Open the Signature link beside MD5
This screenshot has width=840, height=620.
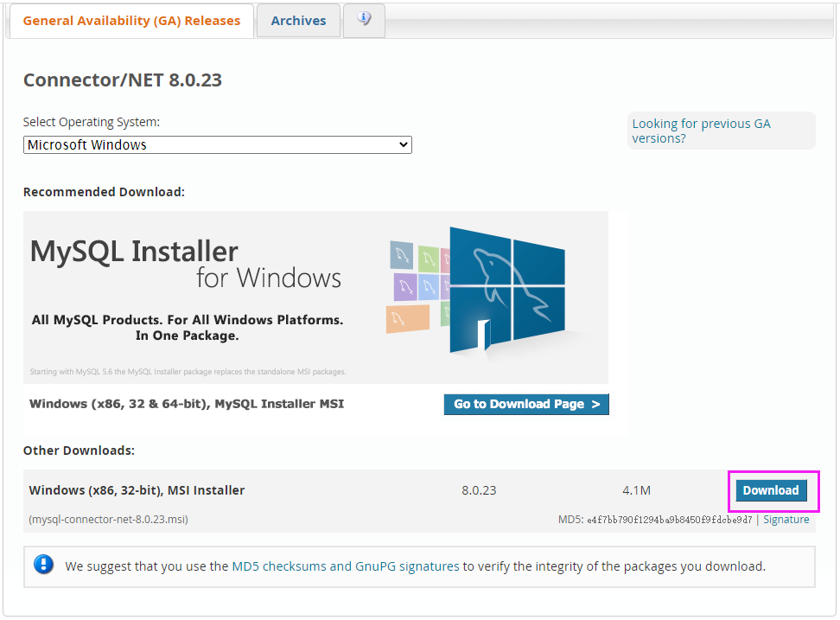tap(786, 520)
